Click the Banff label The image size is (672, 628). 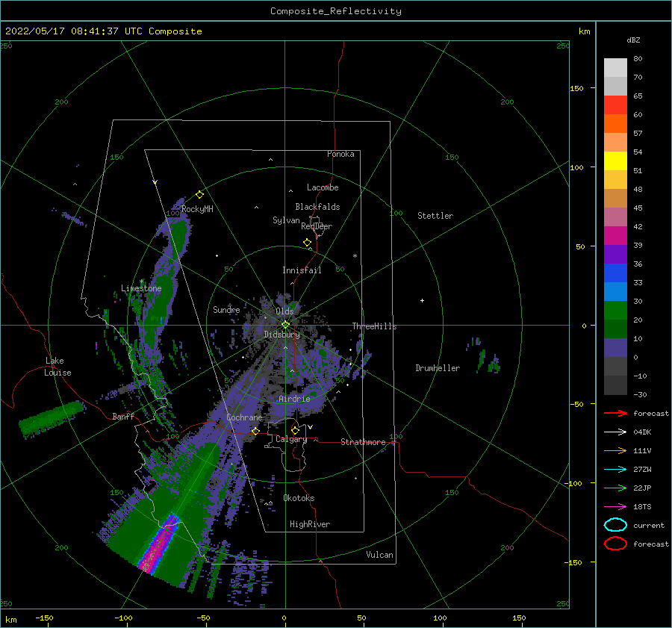point(123,416)
